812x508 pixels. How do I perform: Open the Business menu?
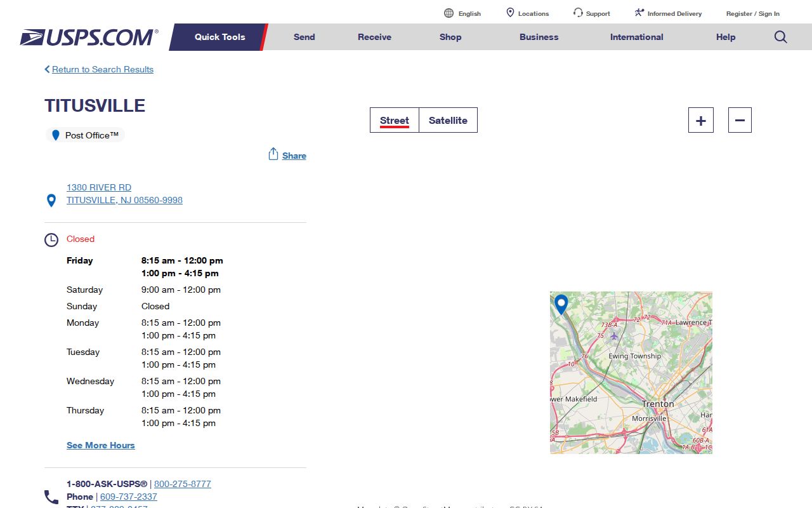click(x=539, y=37)
